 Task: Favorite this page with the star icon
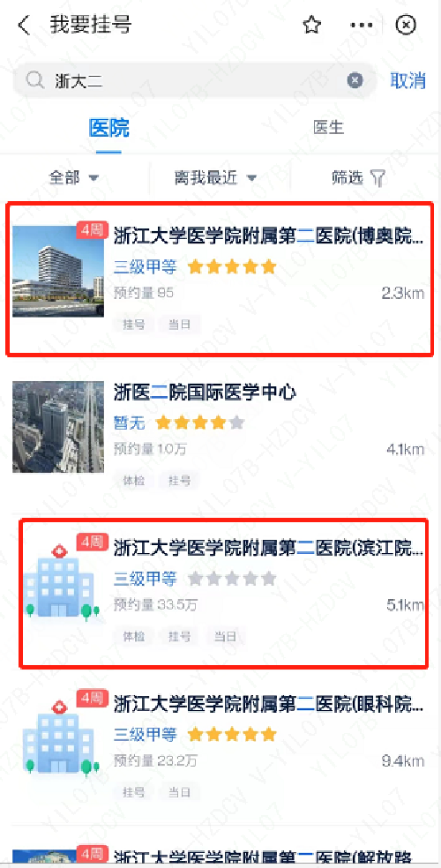pyautogui.click(x=312, y=25)
